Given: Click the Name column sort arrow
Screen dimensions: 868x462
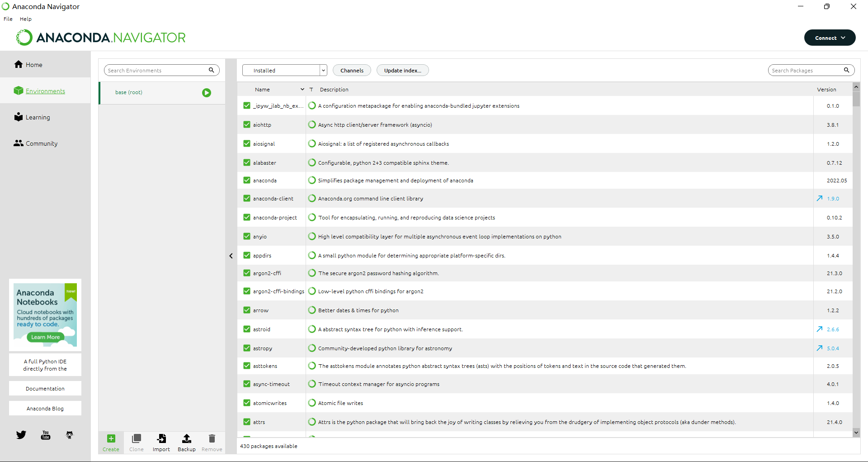Looking at the screenshot, I should pos(302,90).
